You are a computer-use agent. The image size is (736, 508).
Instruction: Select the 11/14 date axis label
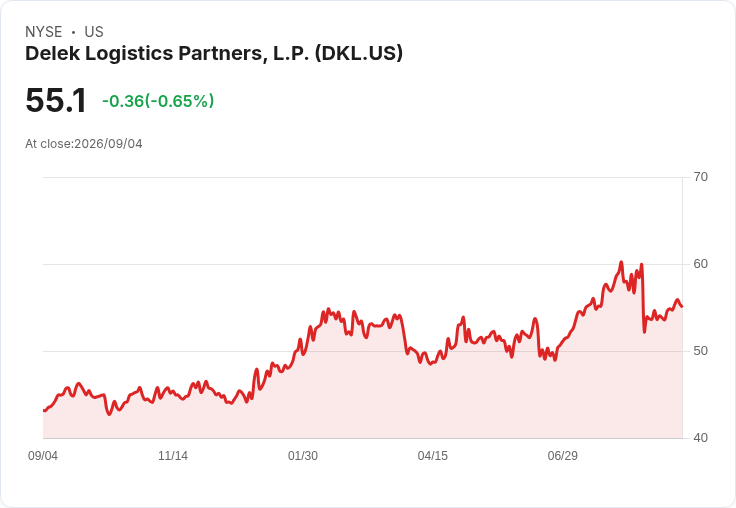[173, 455]
